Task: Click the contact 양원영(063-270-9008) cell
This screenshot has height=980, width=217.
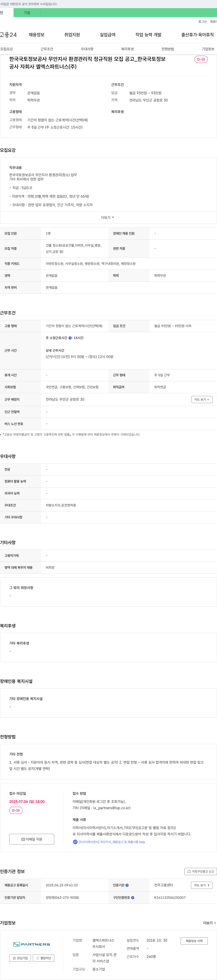Action: pos(62,897)
